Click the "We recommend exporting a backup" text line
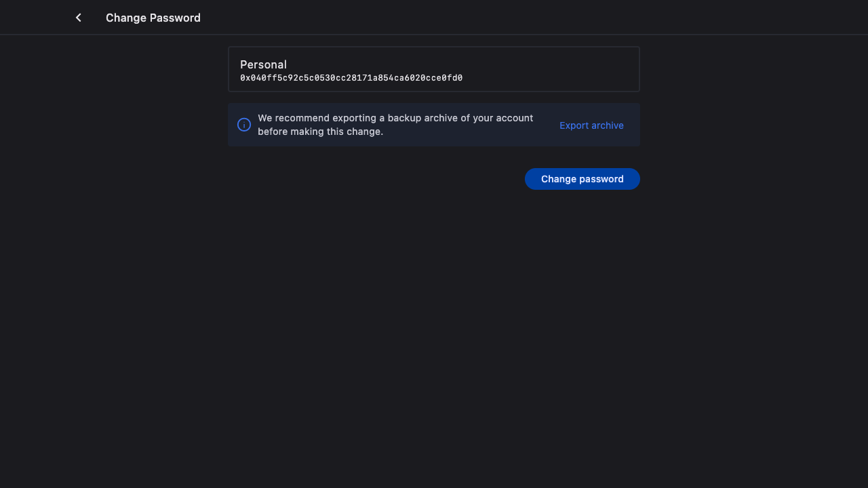This screenshot has width=868, height=488. (x=395, y=118)
